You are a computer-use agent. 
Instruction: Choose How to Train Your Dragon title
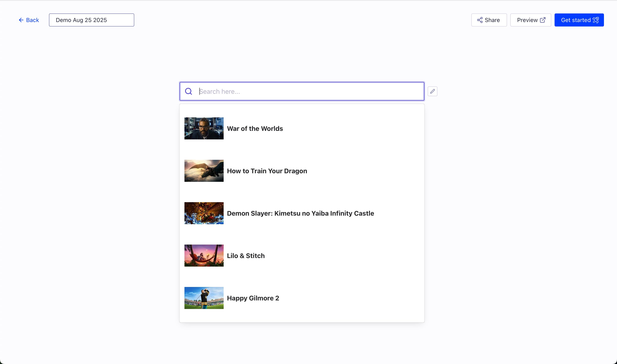[x=267, y=171]
